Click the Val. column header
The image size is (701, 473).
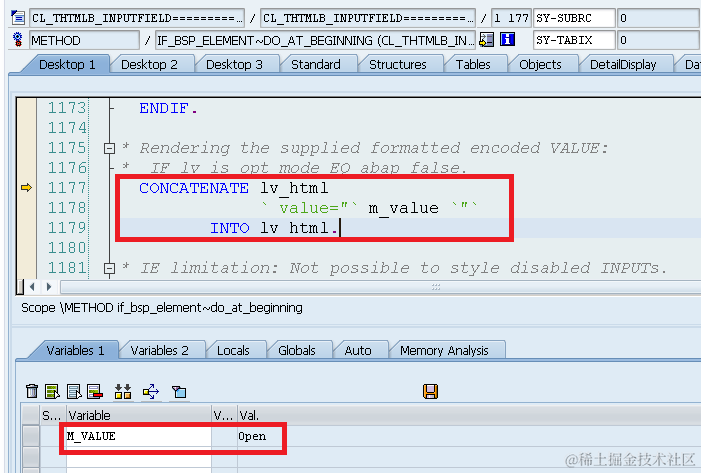[x=469, y=415]
